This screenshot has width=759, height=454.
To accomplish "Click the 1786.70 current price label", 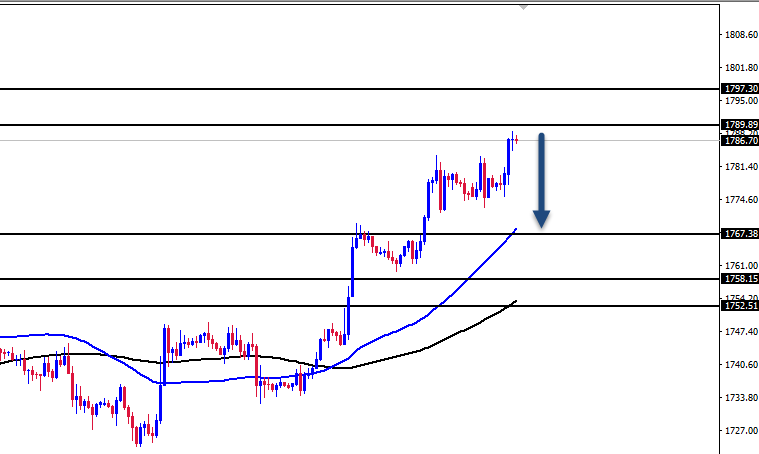I will coord(740,141).
